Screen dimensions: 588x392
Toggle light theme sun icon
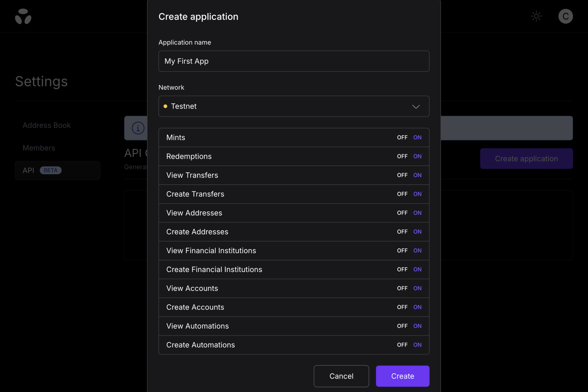[536, 16]
